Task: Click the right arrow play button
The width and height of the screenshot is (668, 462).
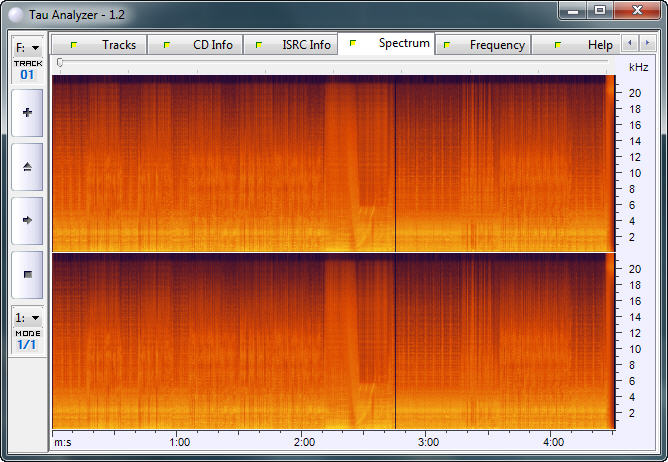Action: [27, 219]
